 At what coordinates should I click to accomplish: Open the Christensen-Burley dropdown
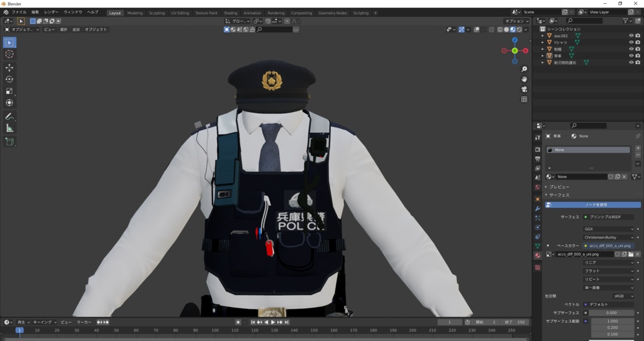(608, 237)
